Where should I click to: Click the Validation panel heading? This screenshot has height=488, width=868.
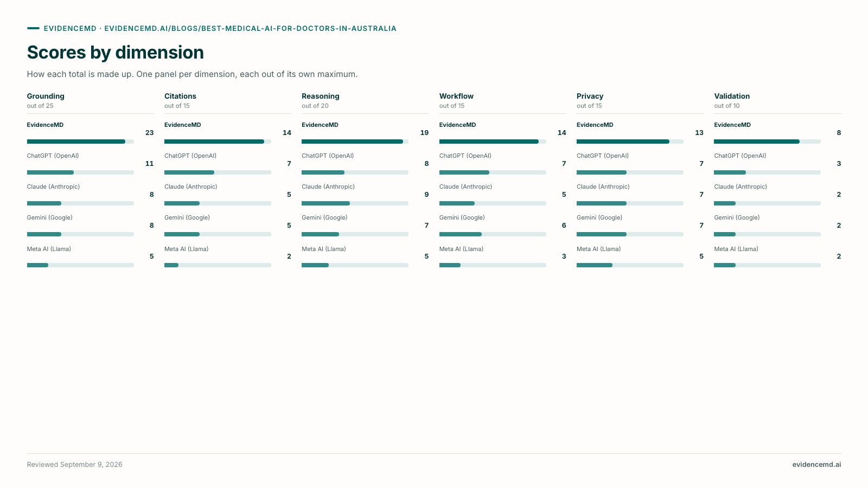tap(732, 96)
